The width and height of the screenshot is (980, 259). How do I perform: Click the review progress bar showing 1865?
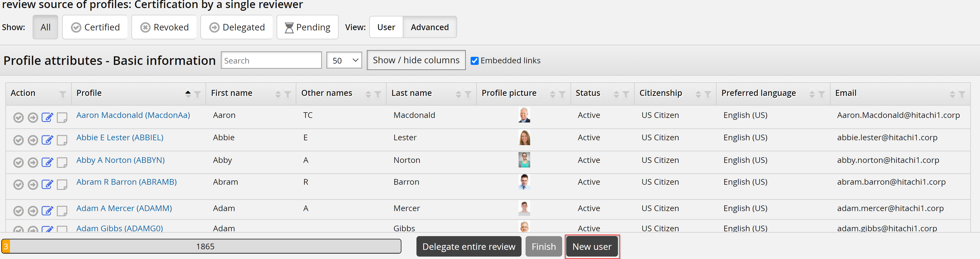[206, 246]
